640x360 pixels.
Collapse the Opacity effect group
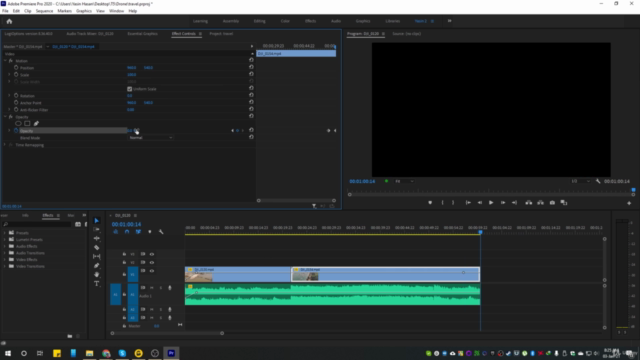(5, 117)
